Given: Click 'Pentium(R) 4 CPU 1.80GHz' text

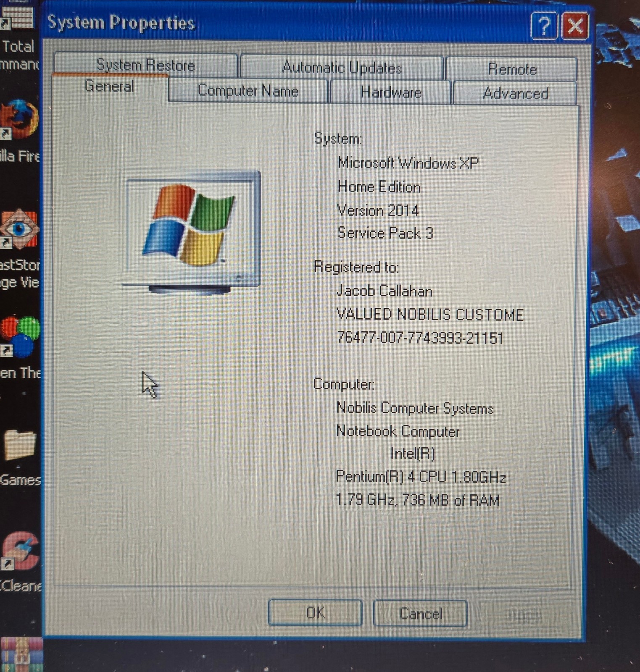Looking at the screenshot, I should pyautogui.click(x=420, y=477).
